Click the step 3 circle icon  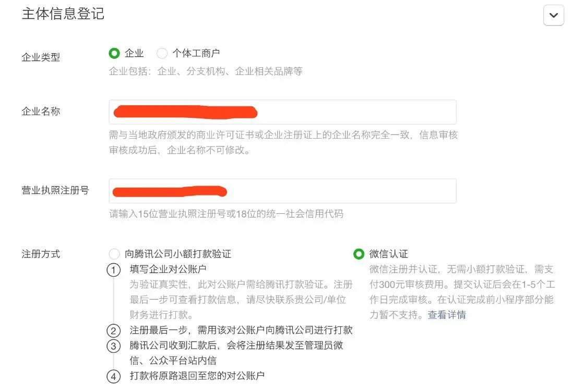tap(114, 345)
